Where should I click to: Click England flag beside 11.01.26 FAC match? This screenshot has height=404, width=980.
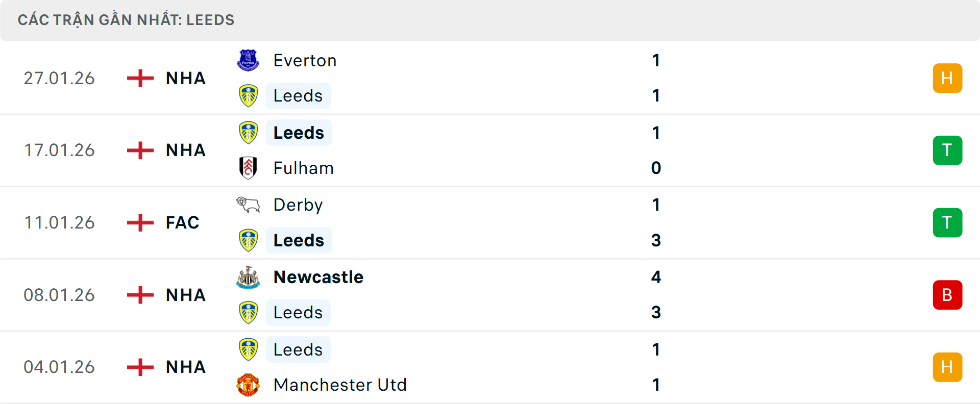[140, 223]
